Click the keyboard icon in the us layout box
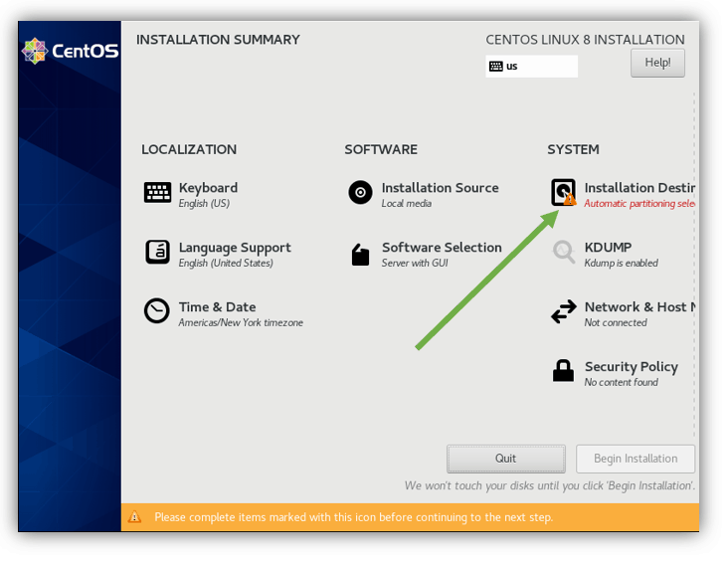 pyautogui.click(x=495, y=67)
